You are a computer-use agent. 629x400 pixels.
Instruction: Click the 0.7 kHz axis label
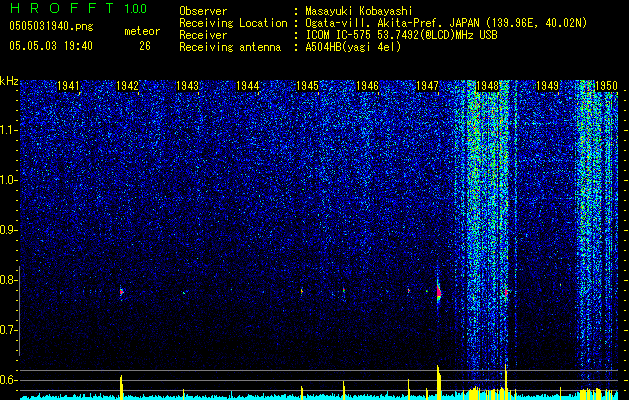click(x=9, y=330)
